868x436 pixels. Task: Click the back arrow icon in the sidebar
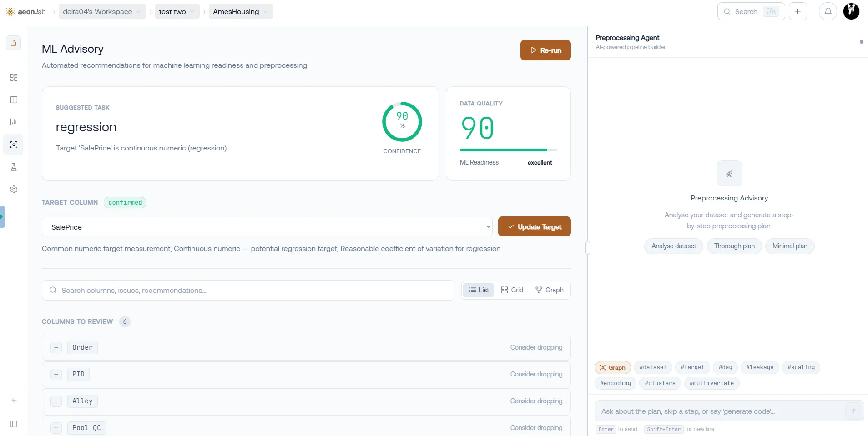[14, 401]
